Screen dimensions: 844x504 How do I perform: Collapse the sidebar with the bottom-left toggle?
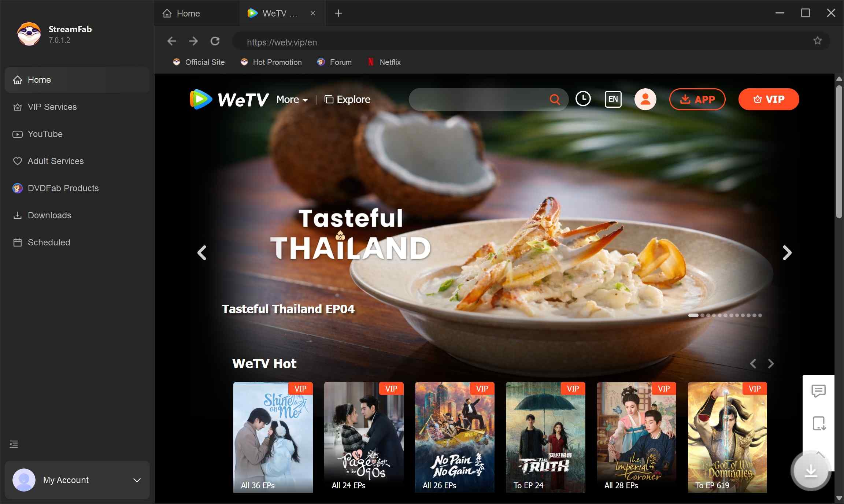pos(14,444)
